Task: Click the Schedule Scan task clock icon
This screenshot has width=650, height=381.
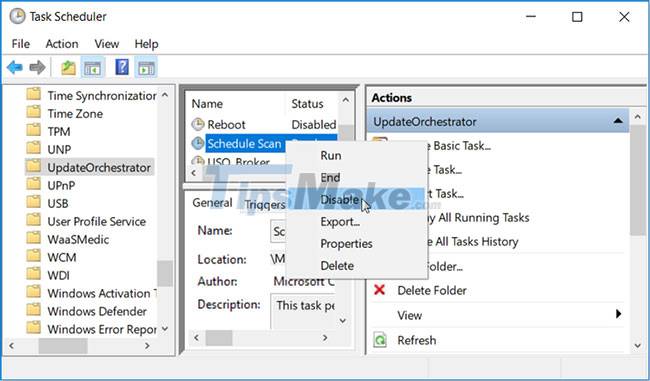Action: (x=198, y=143)
